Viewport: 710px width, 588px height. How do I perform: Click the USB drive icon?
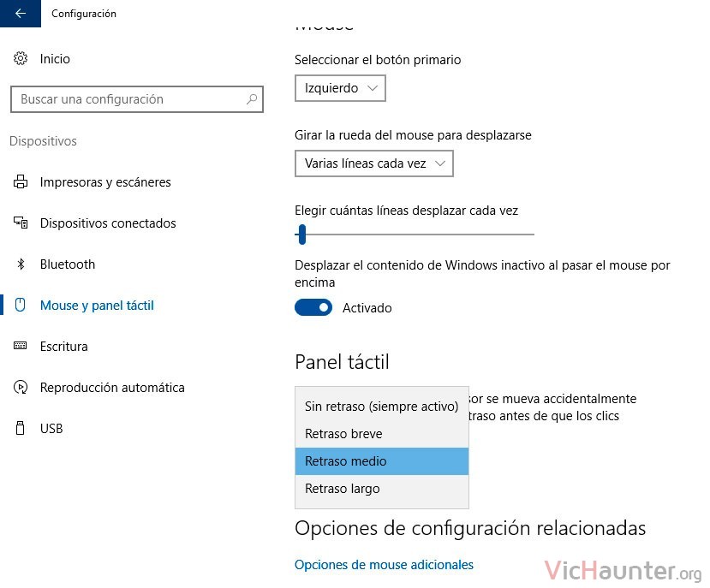tap(20, 428)
